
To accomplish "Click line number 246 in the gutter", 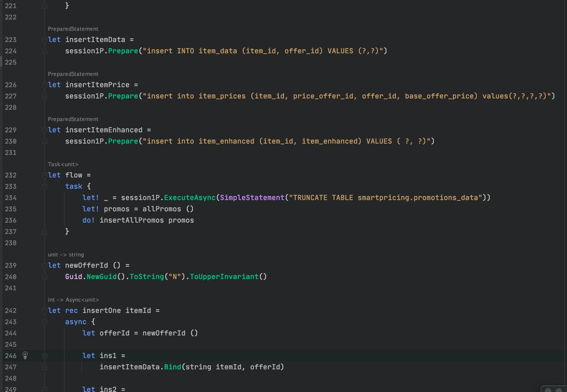I will click(x=11, y=356).
